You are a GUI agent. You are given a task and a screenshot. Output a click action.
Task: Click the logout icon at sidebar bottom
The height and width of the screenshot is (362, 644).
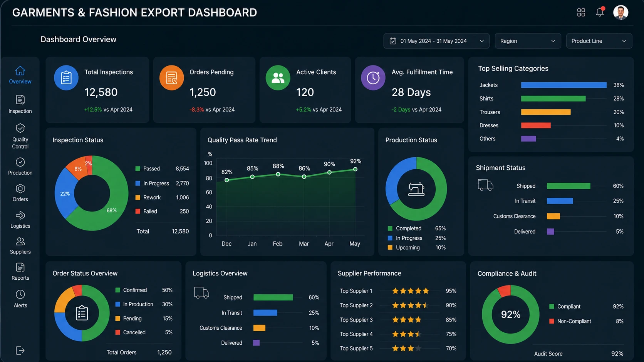[x=20, y=350]
